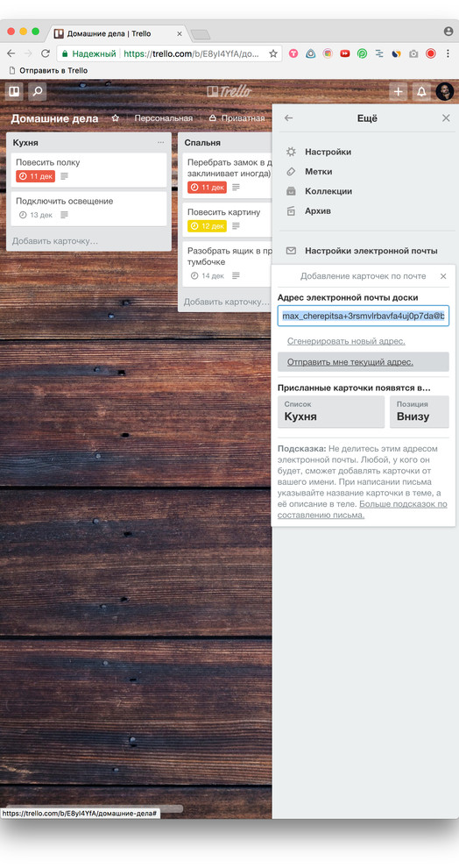This screenshot has width=459, height=868.
Task: Click the Отправить в Trello bookmark
Action: pos(48,70)
